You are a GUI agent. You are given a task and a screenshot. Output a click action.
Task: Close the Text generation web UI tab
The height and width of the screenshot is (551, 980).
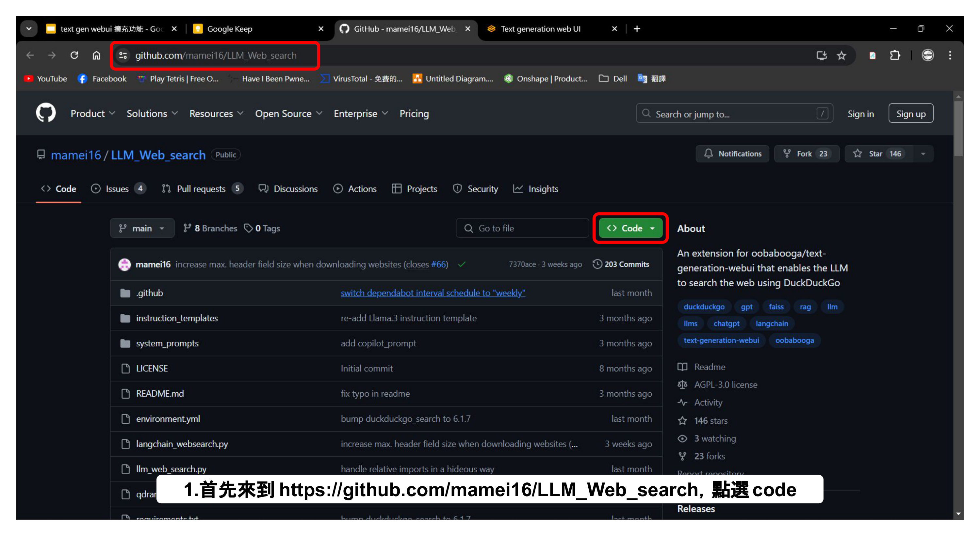point(614,29)
